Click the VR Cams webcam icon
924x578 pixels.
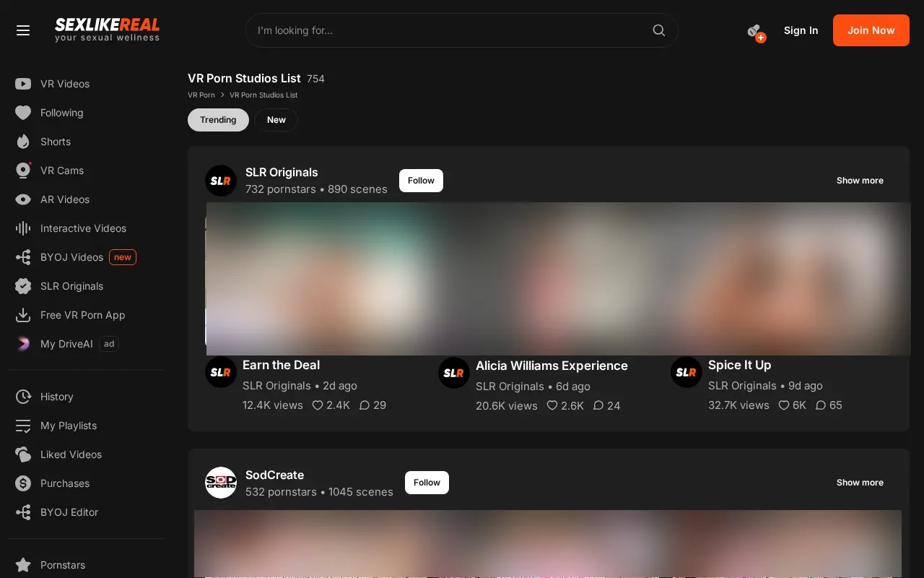[23, 171]
